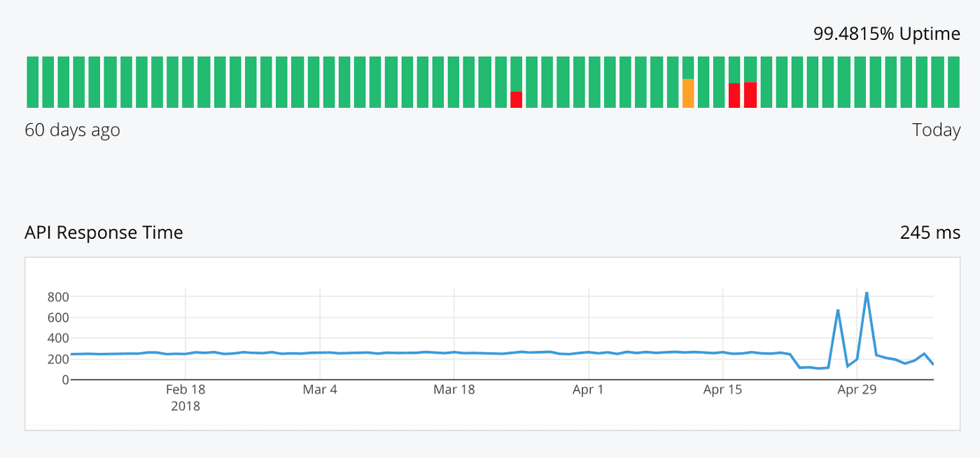Select the green bar immediately before the orange bar
The height and width of the screenshot is (458, 980).
tap(672, 83)
